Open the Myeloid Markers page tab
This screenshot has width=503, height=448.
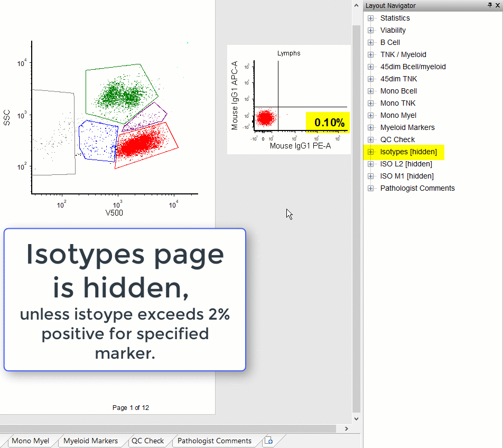[90, 441]
